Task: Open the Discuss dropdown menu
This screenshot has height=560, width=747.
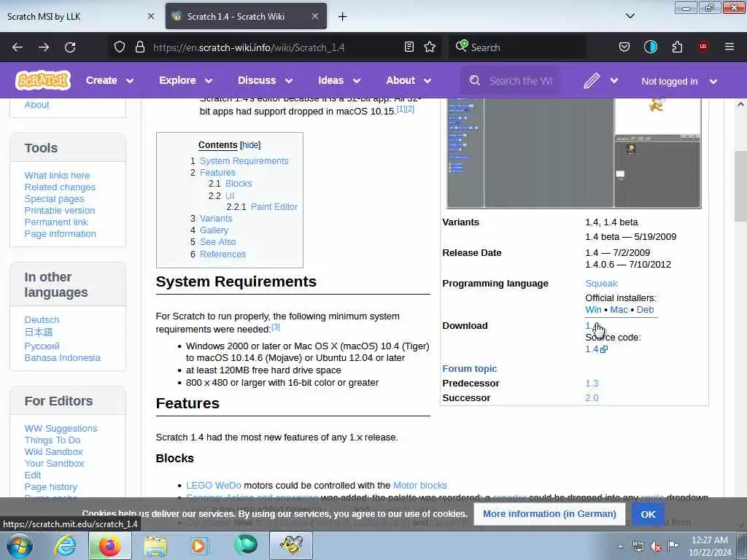Action: point(266,80)
